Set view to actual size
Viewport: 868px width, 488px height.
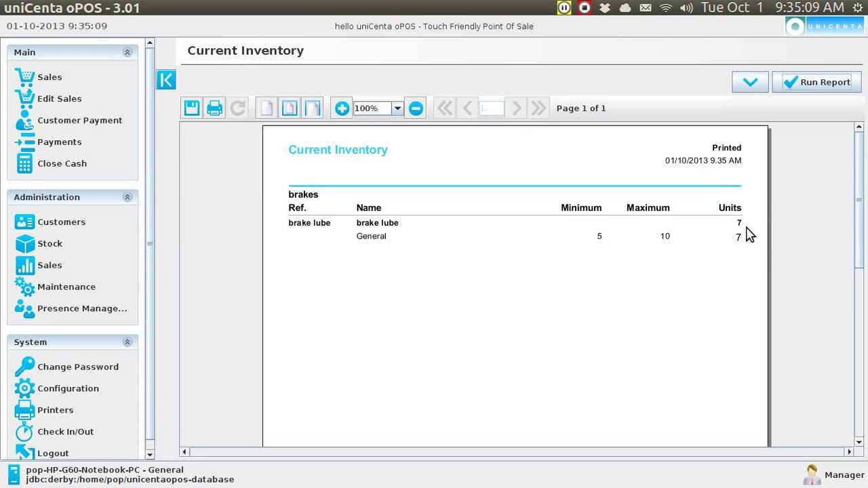click(267, 108)
